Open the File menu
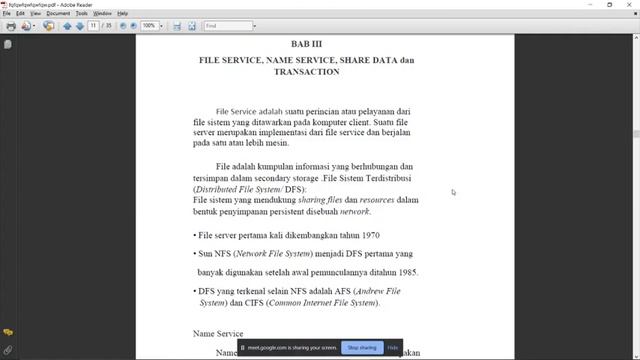The width and height of the screenshot is (640, 360). pos(7,13)
